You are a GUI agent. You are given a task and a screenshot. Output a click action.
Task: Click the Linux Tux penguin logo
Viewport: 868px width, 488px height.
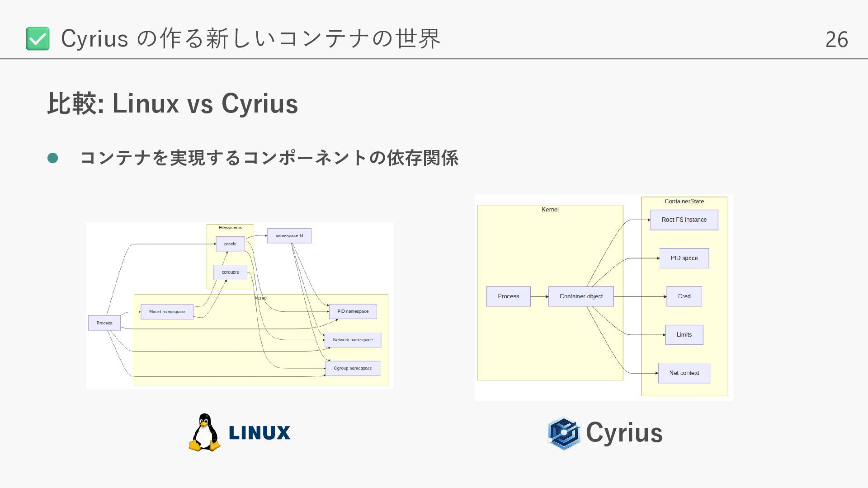(204, 432)
